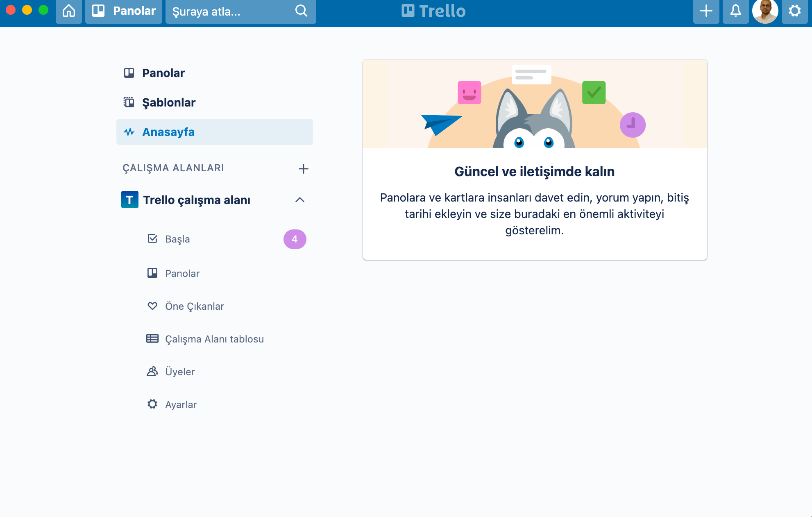Click the husky illustration banner

pos(535,104)
